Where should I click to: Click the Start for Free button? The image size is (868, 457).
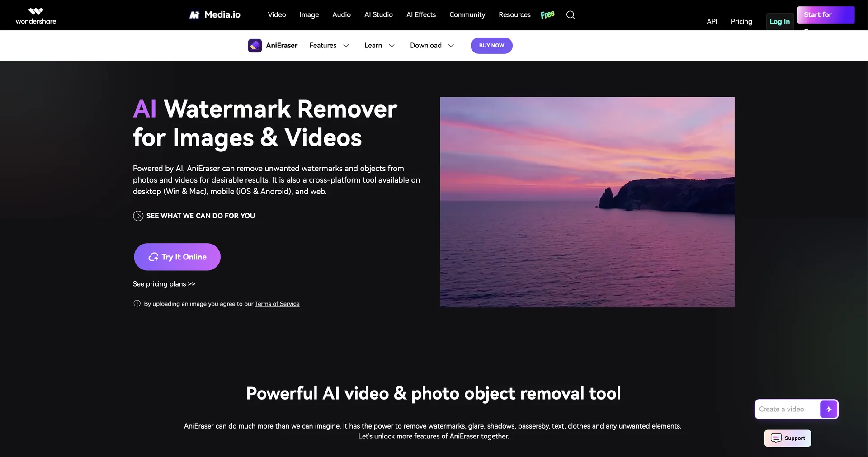(826, 15)
